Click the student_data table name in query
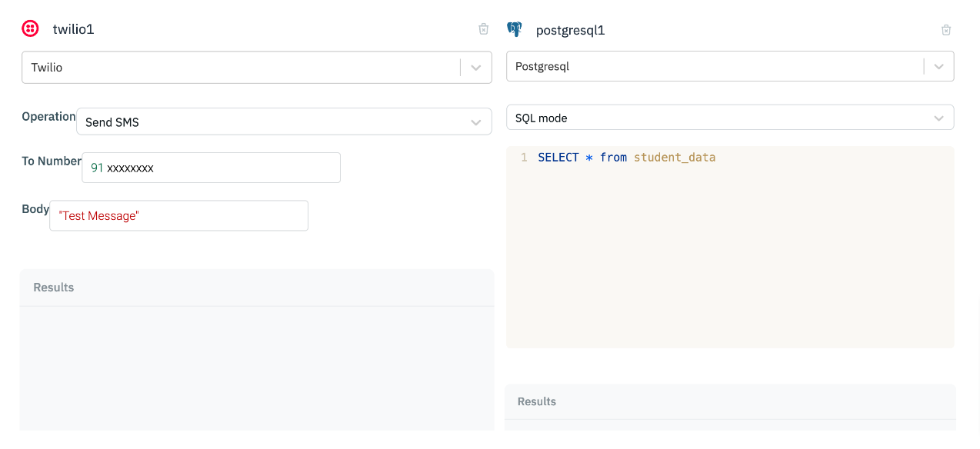 pyautogui.click(x=675, y=158)
